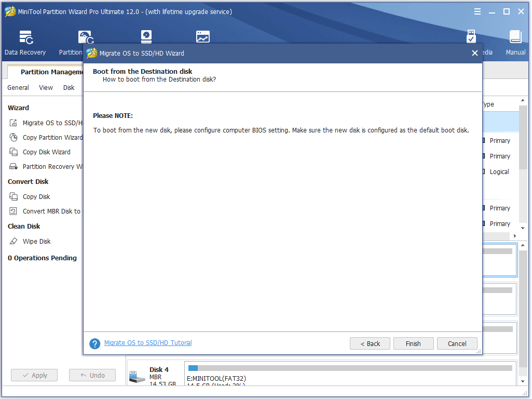Open Migrate OS to SSD/HD Tutorial link
532x399 pixels.
(148, 343)
